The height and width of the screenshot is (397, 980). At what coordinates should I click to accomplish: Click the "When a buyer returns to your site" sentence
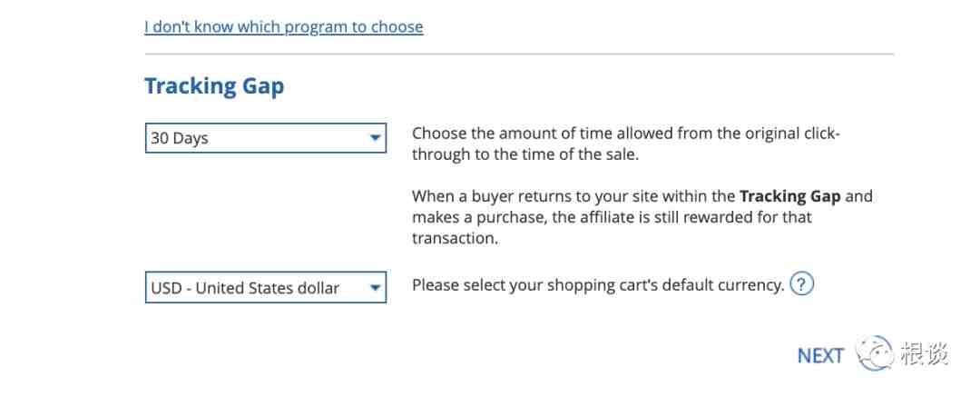(x=642, y=217)
